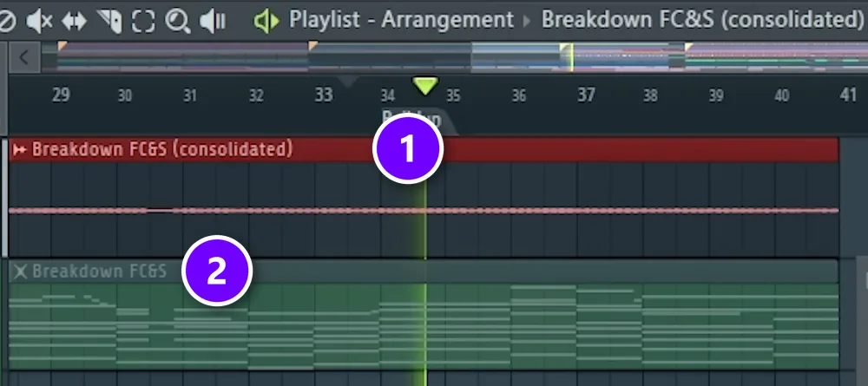
Task: Click bar 39 on the timeline ruler
Action: pos(716,96)
